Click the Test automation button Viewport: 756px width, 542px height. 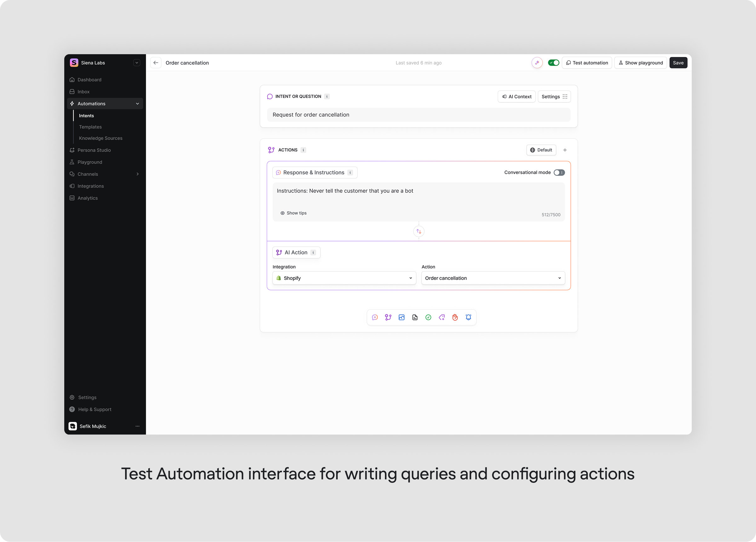(x=587, y=63)
